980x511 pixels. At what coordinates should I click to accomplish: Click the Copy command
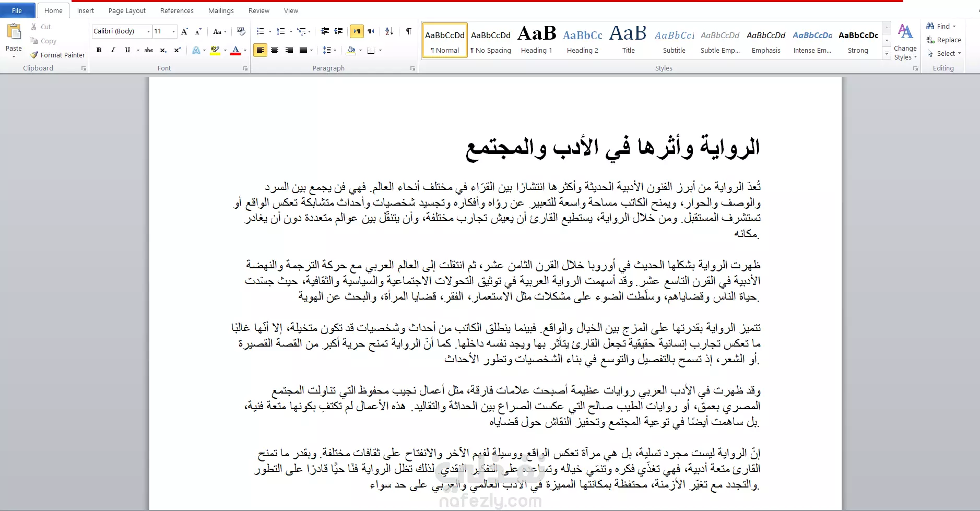click(x=43, y=41)
